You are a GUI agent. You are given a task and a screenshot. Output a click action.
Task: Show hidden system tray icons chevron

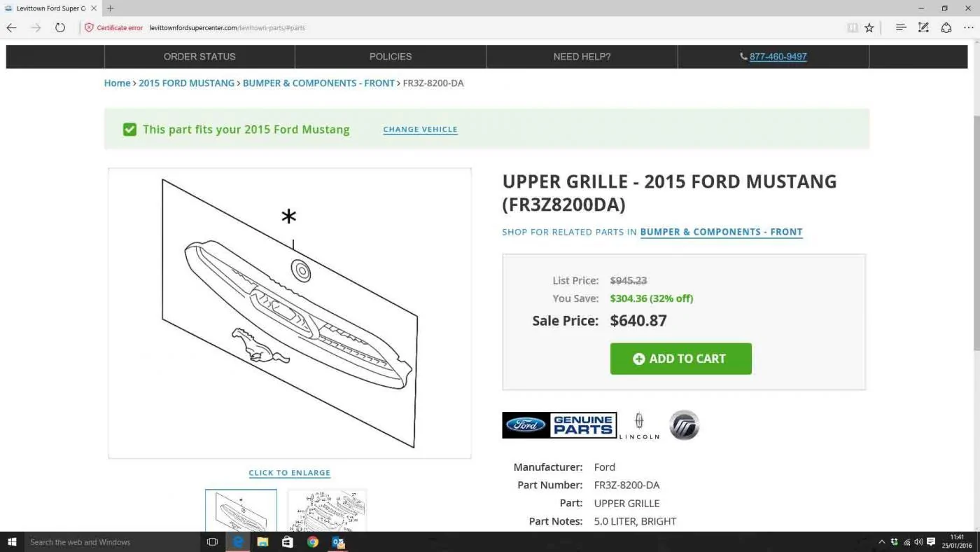(x=881, y=541)
